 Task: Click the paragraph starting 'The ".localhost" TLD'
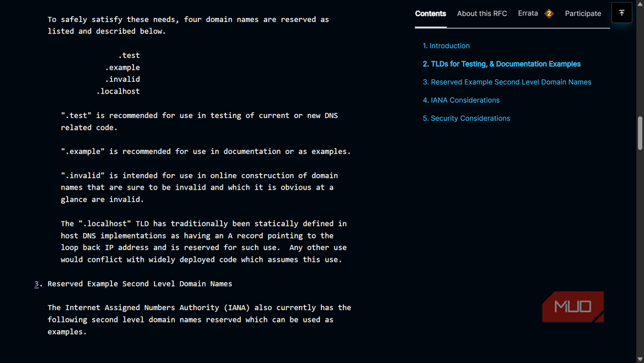[204, 241]
